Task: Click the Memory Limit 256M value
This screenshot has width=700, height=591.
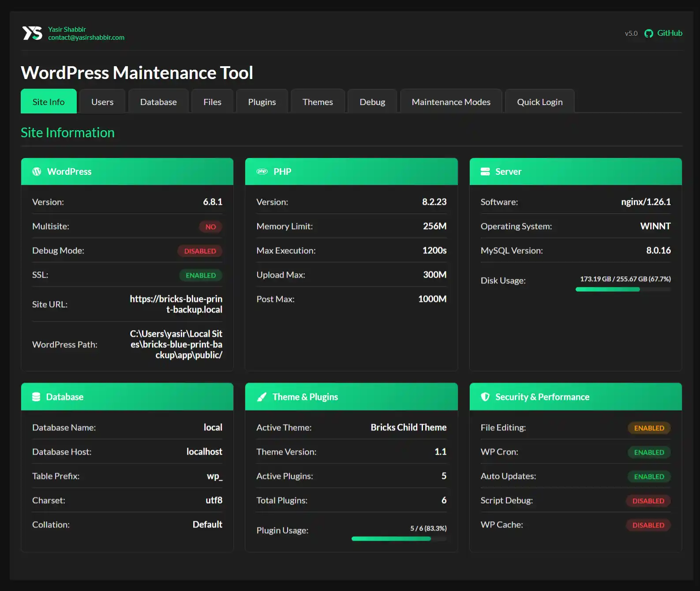Action: 434,226
